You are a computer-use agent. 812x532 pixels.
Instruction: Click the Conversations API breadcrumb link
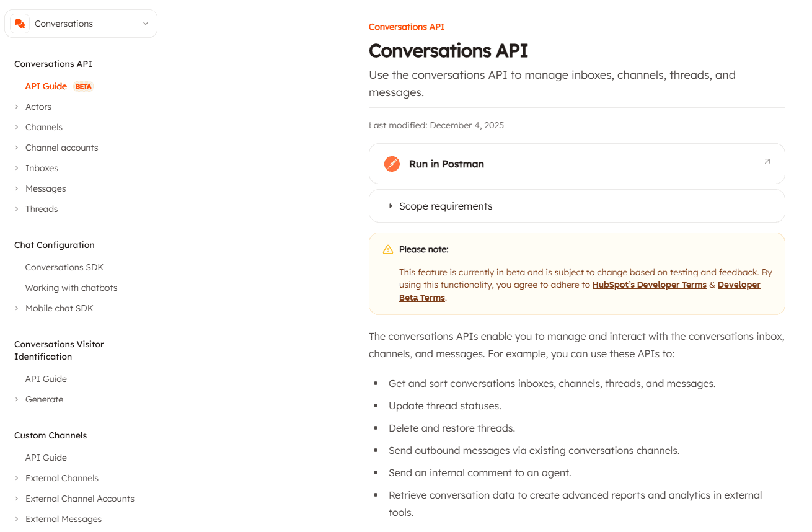tap(406, 27)
